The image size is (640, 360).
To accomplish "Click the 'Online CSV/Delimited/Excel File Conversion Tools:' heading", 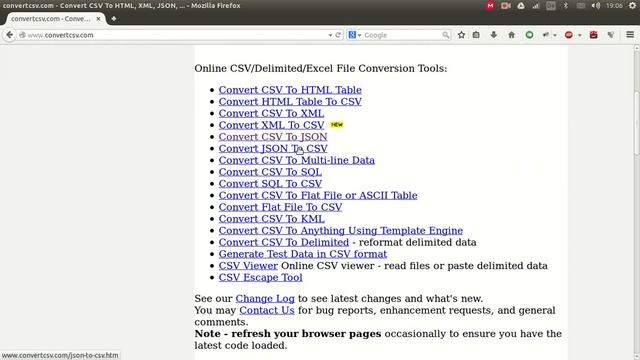I will (321, 68).
